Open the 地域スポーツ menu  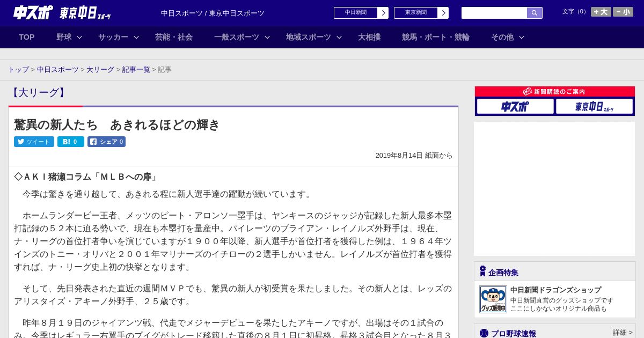click(x=309, y=37)
